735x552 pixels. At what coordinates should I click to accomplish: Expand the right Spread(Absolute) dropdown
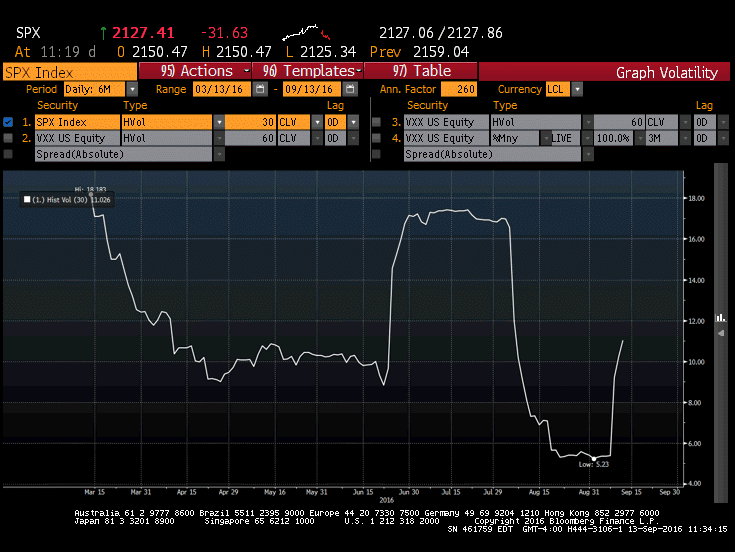pos(588,154)
